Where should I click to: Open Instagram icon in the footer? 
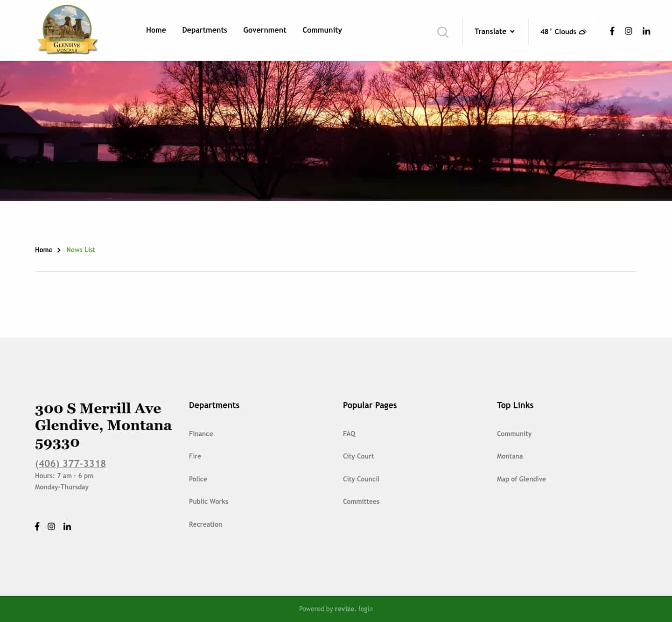[x=51, y=526]
